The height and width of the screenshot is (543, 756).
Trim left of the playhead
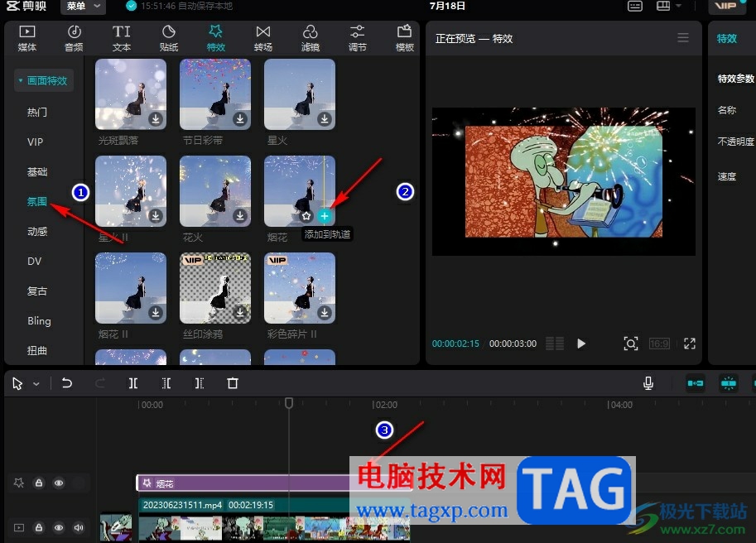166,383
